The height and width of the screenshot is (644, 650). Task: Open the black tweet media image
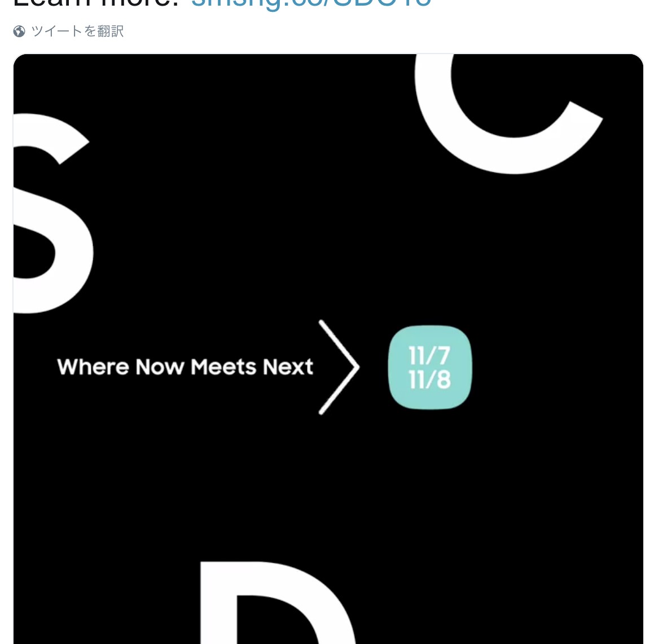coord(328,349)
